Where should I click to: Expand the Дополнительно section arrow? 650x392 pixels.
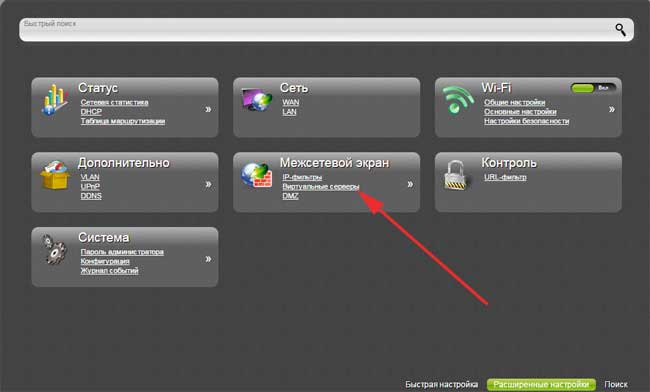pyautogui.click(x=208, y=184)
